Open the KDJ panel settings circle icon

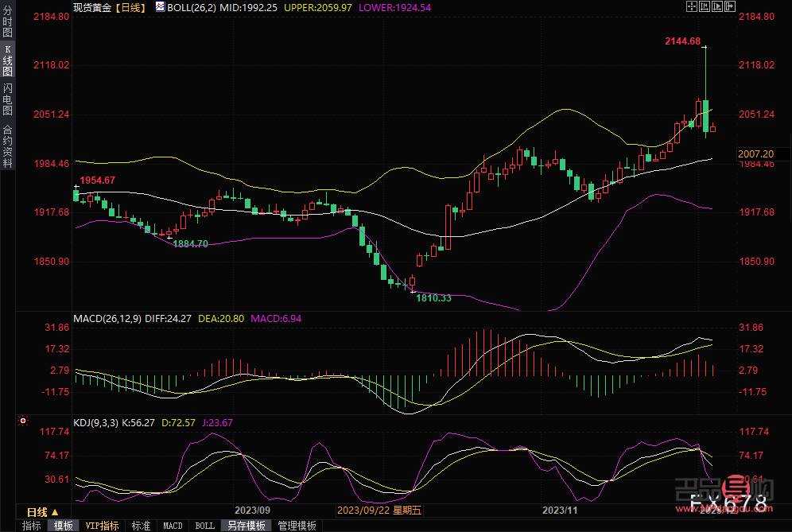(23, 420)
